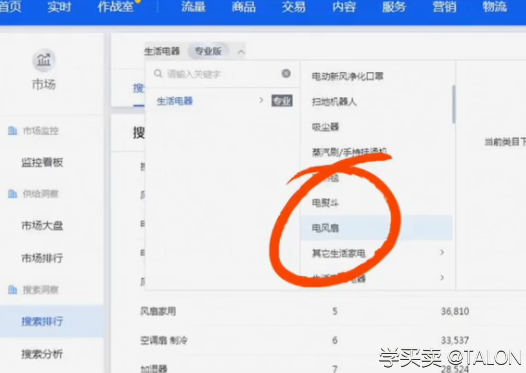Switch to the 实时 tab
Viewport: 526px width, 373px height.
pos(59,7)
